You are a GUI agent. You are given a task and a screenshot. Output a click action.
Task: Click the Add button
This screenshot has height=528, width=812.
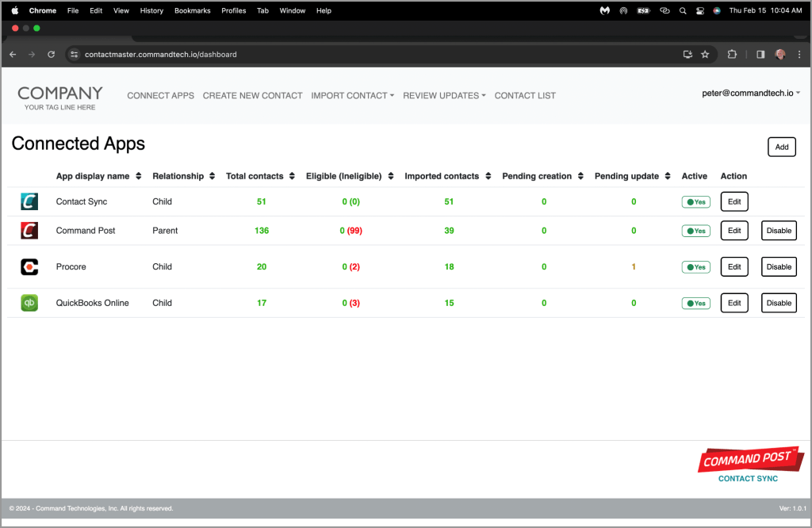(781, 147)
